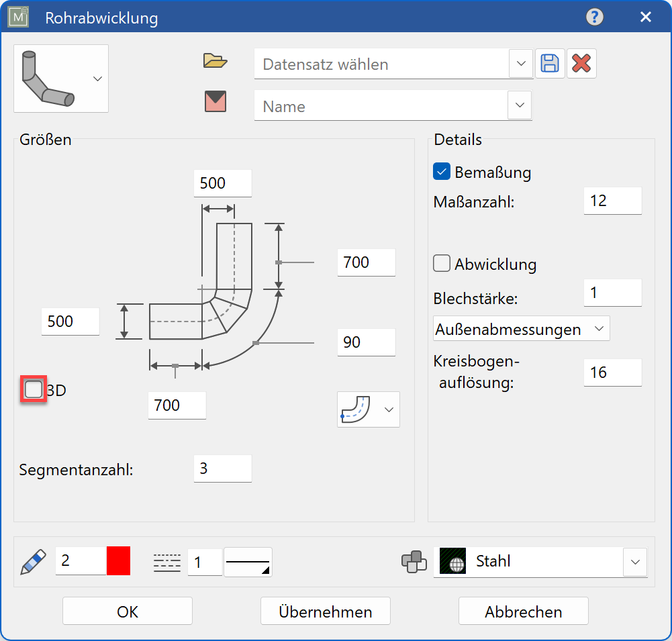Open the Datensatz wählen dropdown
This screenshot has width=672, height=641.
pyautogui.click(x=522, y=63)
